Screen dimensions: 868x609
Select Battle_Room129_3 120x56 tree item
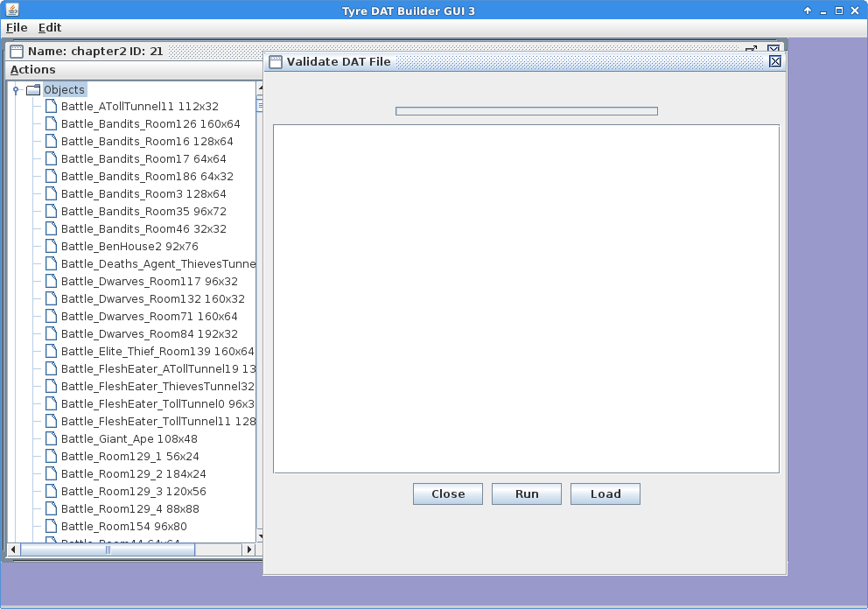(x=133, y=491)
